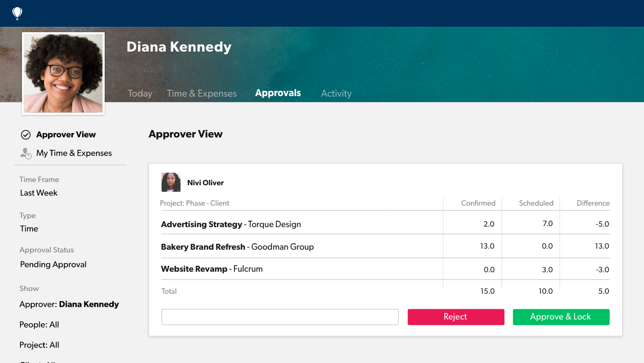The height and width of the screenshot is (363, 644).
Task: Change the Type filter from Time
Action: [29, 229]
